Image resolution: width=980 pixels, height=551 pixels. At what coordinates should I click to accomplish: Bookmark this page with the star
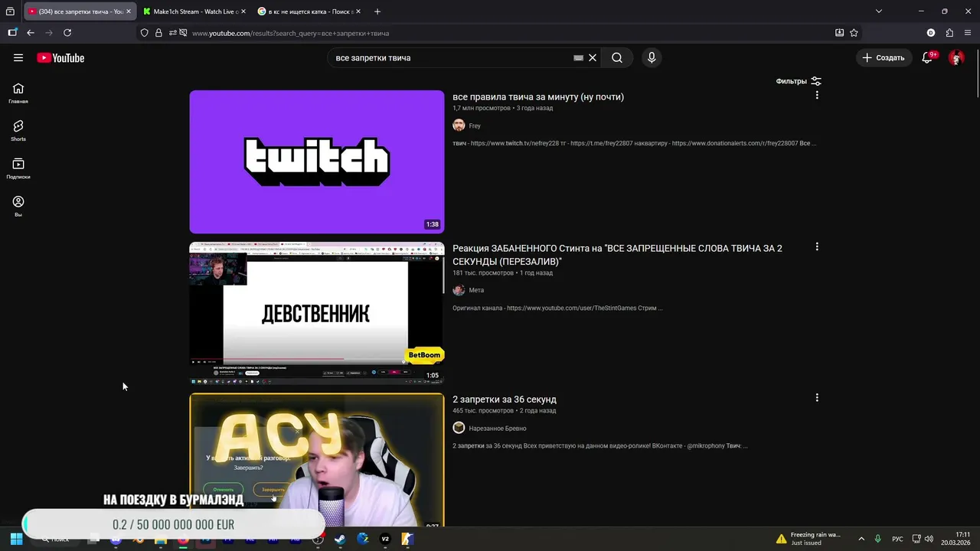click(854, 33)
